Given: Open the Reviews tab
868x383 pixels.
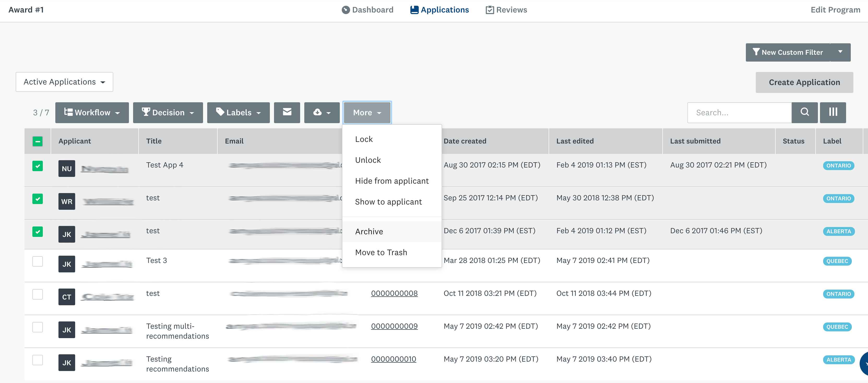Looking at the screenshot, I should point(506,10).
